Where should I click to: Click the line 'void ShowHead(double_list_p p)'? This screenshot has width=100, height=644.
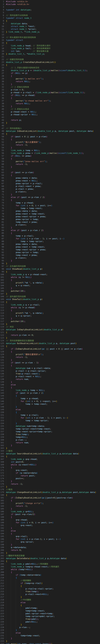24,269
